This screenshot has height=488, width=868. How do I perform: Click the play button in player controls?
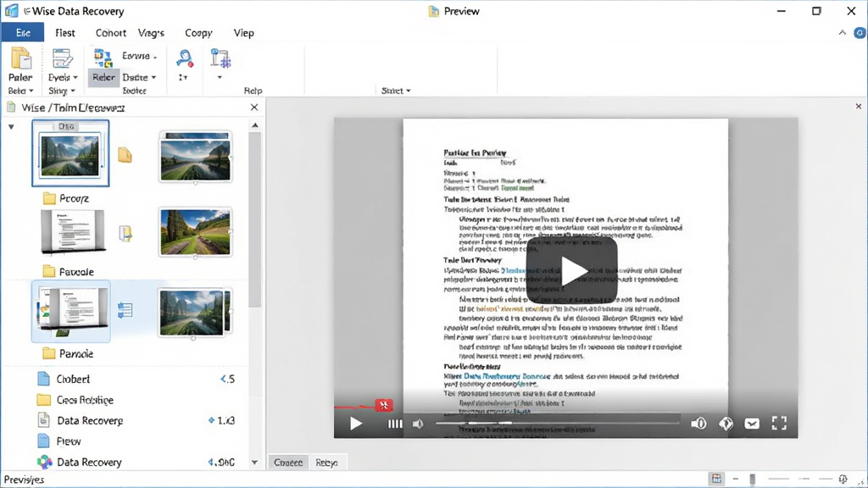[x=356, y=424]
